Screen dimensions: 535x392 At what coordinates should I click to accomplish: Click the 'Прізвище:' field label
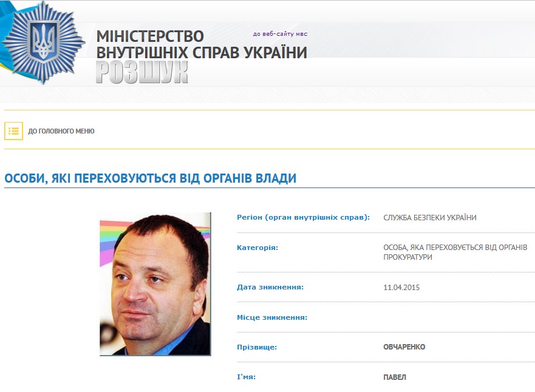tap(257, 347)
